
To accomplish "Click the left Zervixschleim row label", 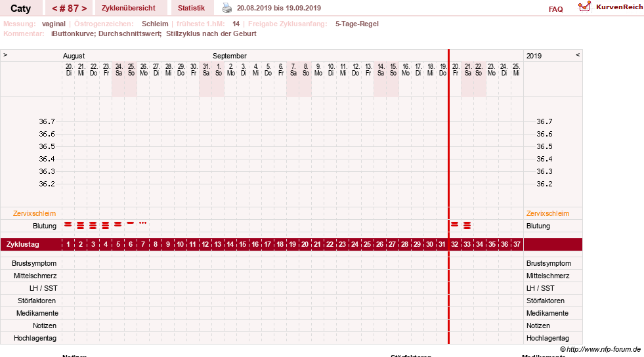I will click(35, 213).
